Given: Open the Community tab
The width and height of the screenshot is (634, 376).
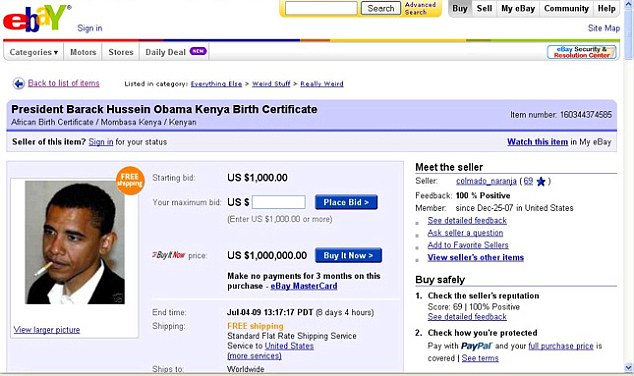Looking at the screenshot, I should tap(566, 8).
